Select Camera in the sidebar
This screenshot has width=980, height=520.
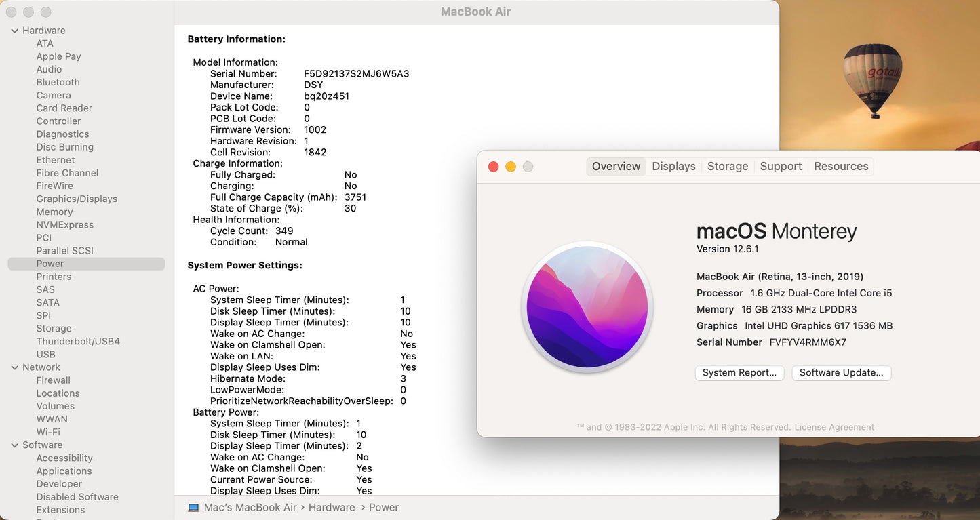[x=54, y=96]
